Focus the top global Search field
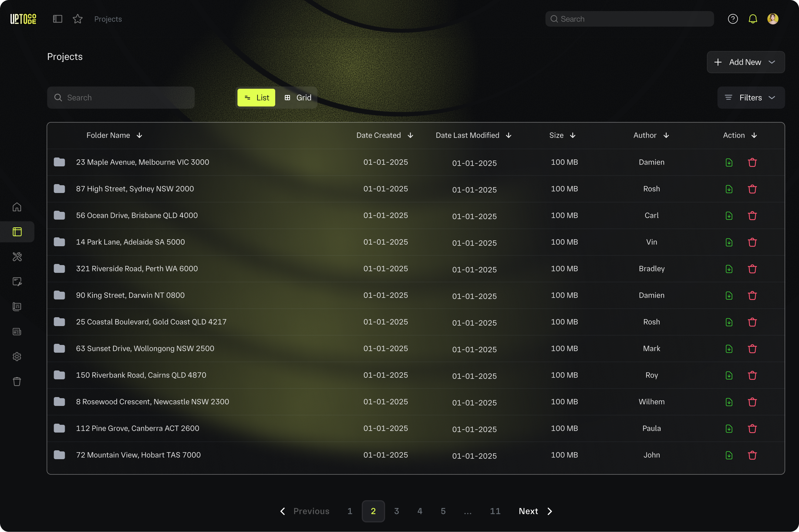This screenshot has height=532, width=799. [630, 19]
